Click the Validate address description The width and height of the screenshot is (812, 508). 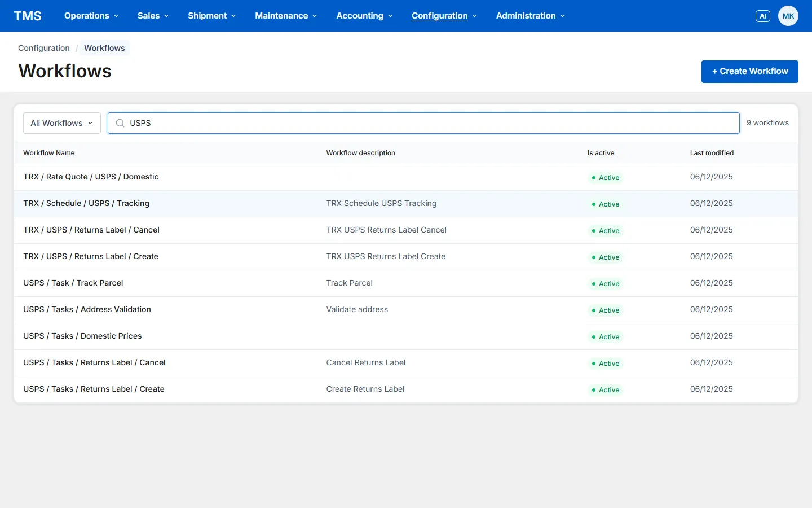(x=357, y=309)
